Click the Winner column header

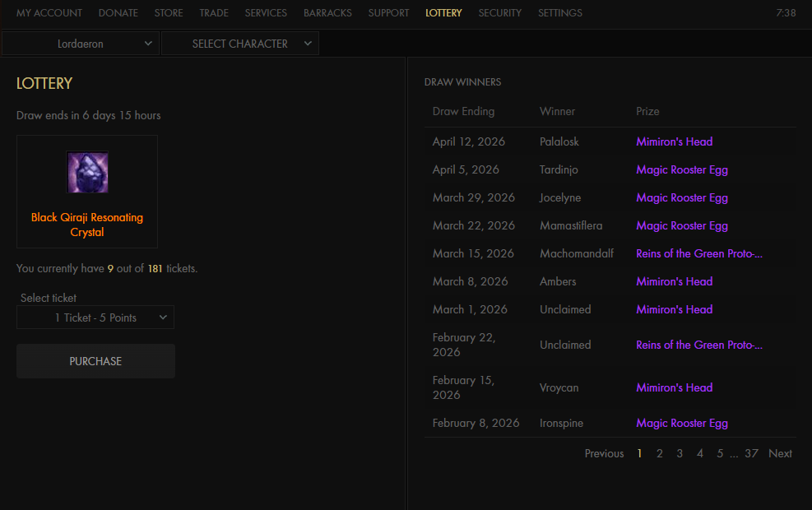click(557, 112)
